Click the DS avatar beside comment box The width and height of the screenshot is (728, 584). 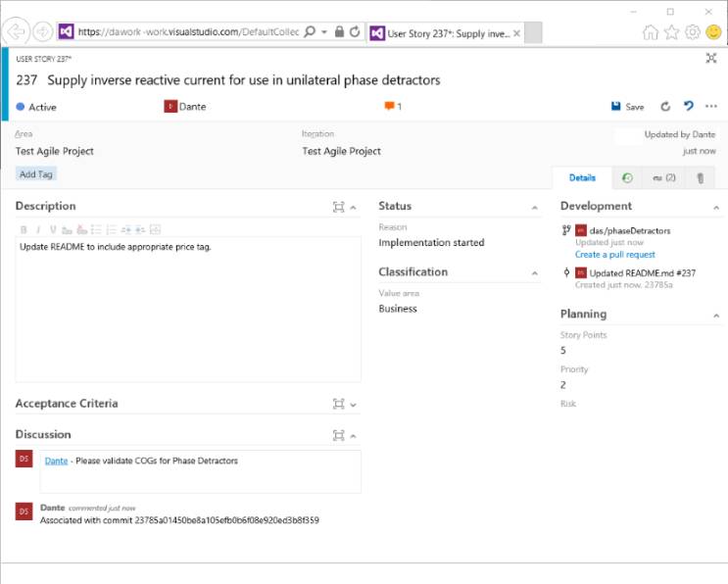(x=24, y=459)
